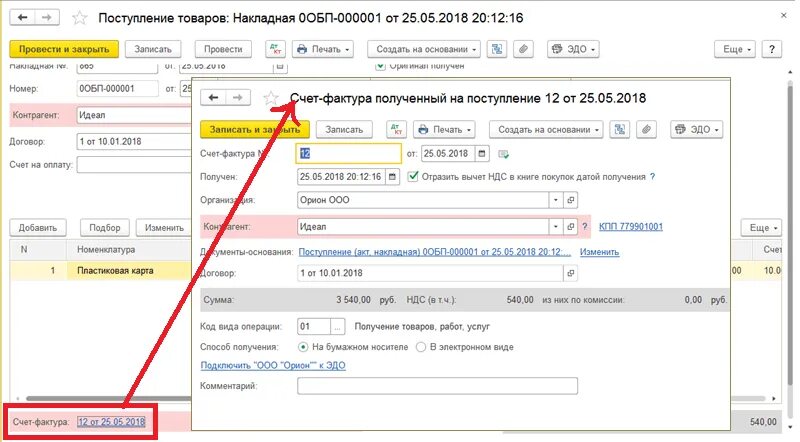Open Еще menu above goods table
This screenshot has height=442, width=800.
click(761, 228)
